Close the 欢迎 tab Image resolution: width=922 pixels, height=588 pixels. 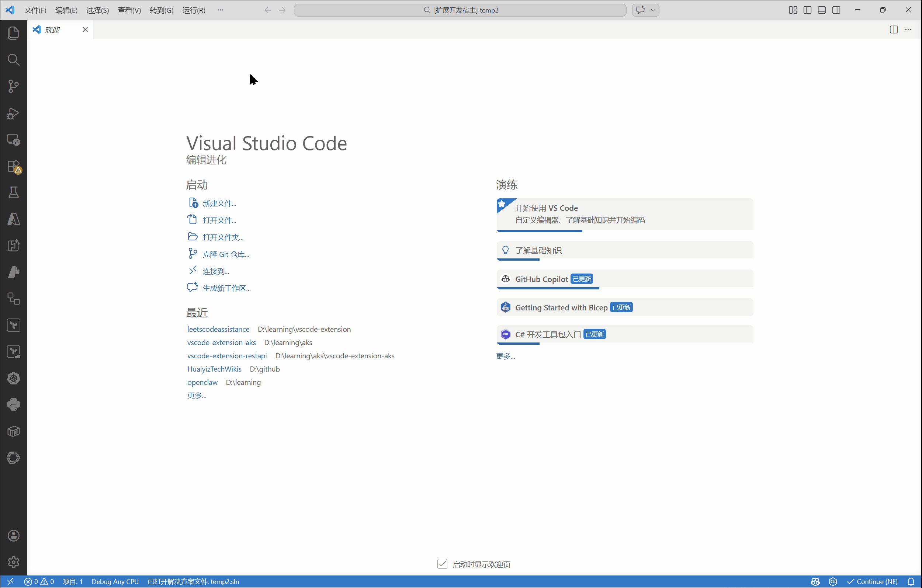85,29
